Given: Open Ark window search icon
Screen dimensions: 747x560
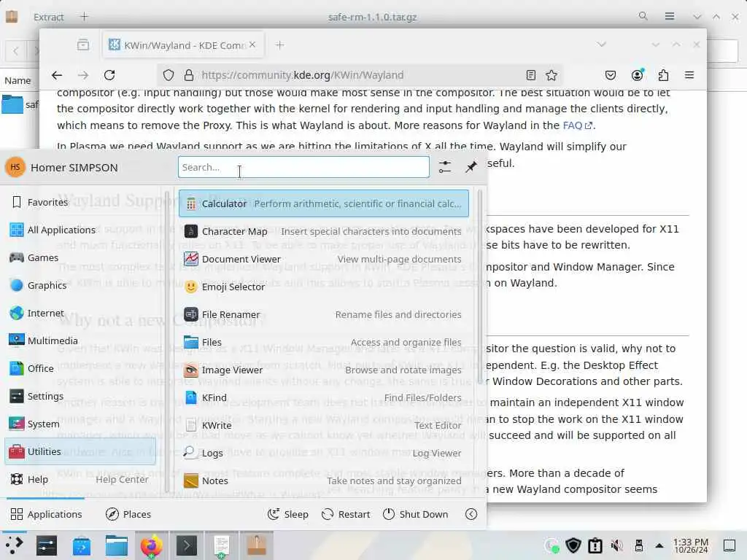Looking at the screenshot, I should [x=643, y=16].
